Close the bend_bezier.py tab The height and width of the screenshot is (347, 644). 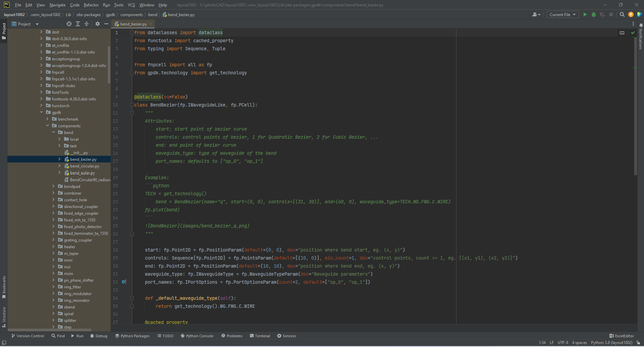tap(151, 24)
